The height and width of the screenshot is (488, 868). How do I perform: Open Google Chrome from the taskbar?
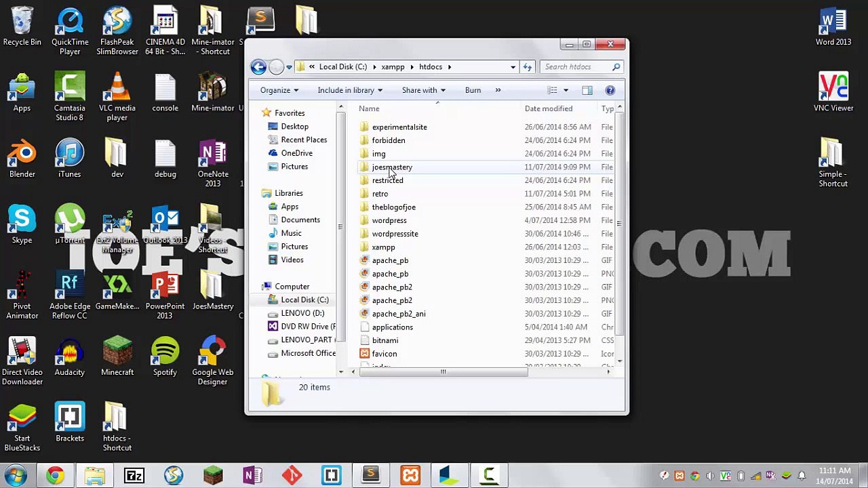pyautogui.click(x=55, y=476)
